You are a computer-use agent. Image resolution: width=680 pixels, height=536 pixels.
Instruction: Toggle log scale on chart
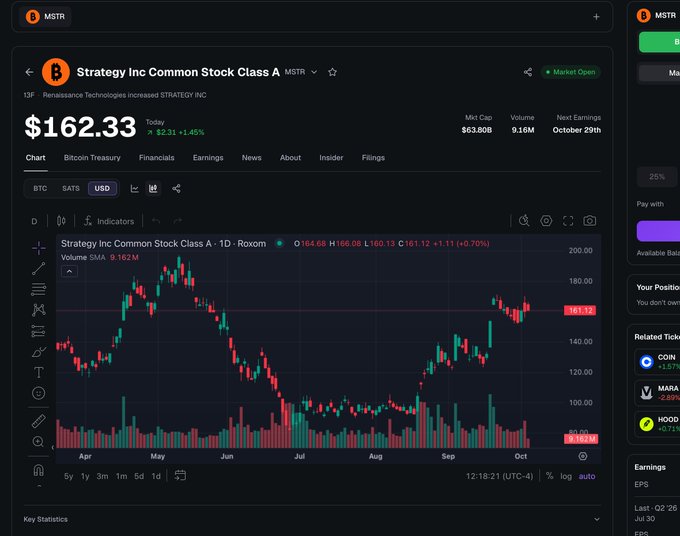(x=566, y=476)
